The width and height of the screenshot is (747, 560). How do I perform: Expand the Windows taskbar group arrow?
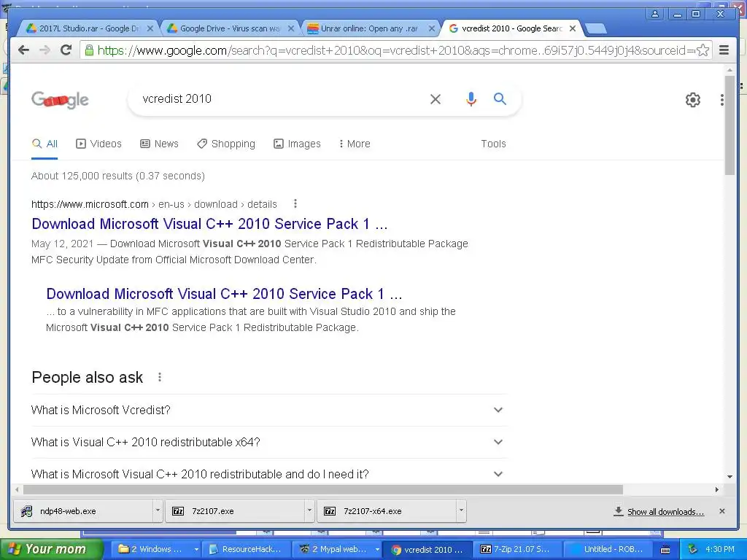(196, 549)
